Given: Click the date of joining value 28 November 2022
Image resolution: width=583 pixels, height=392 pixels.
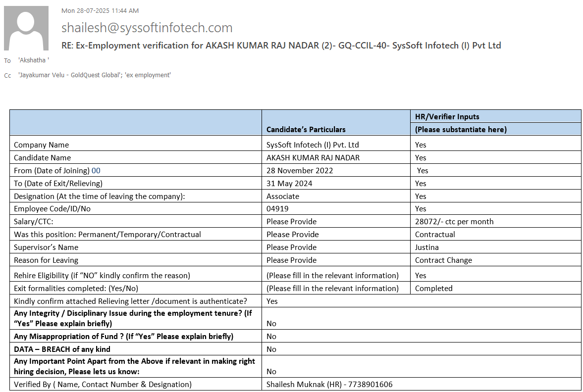Looking at the screenshot, I should pyautogui.click(x=300, y=171).
